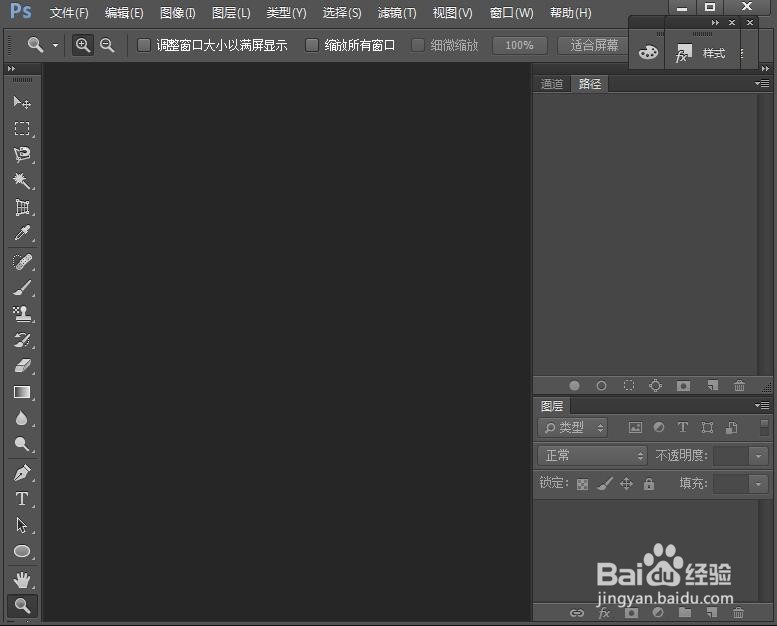Switch to the 通道 tab
The width and height of the screenshot is (777, 626).
552,84
